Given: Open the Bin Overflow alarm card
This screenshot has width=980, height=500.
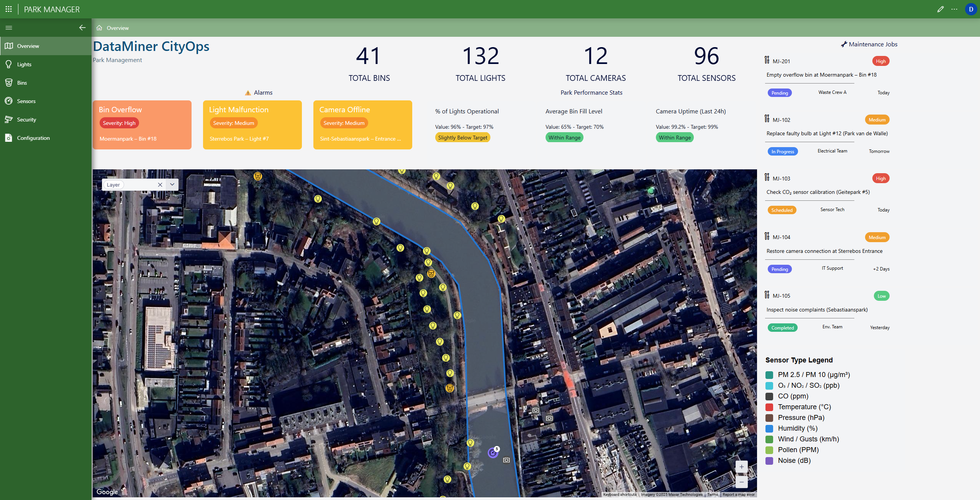Looking at the screenshot, I should pyautogui.click(x=142, y=125).
